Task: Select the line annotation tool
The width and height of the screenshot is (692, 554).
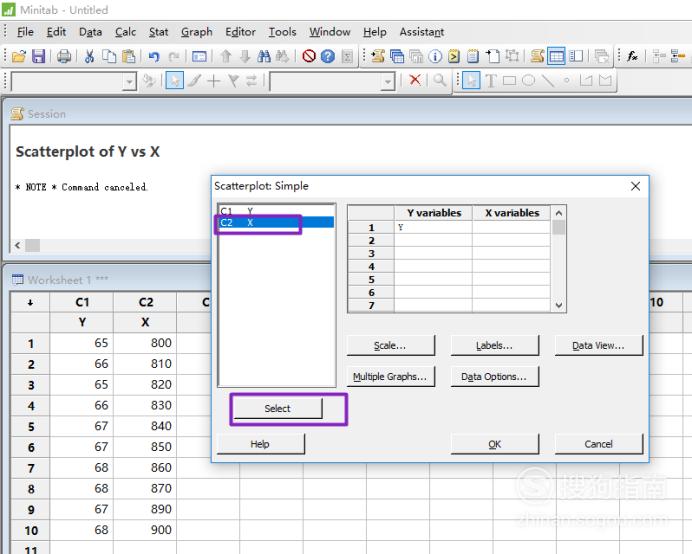Action: click(548, 81)
